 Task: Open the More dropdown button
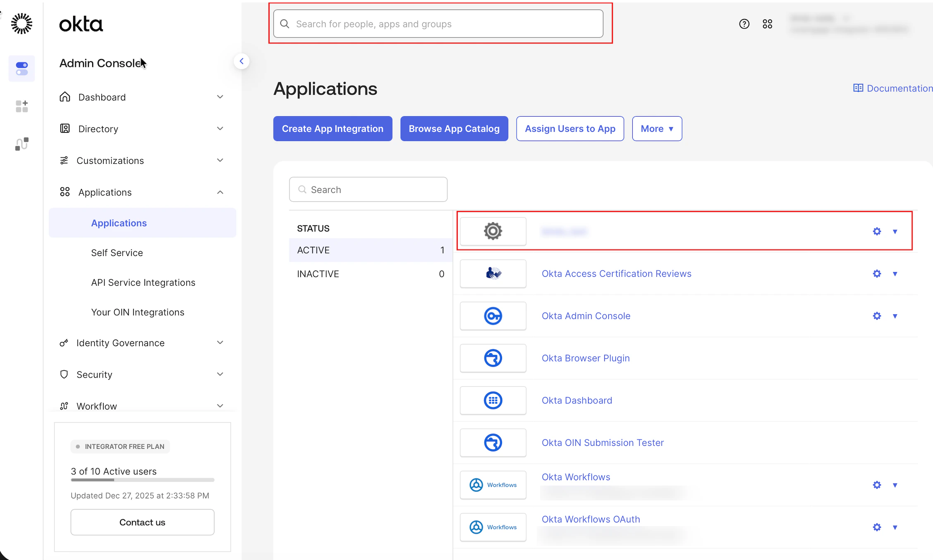click(656, 129)
